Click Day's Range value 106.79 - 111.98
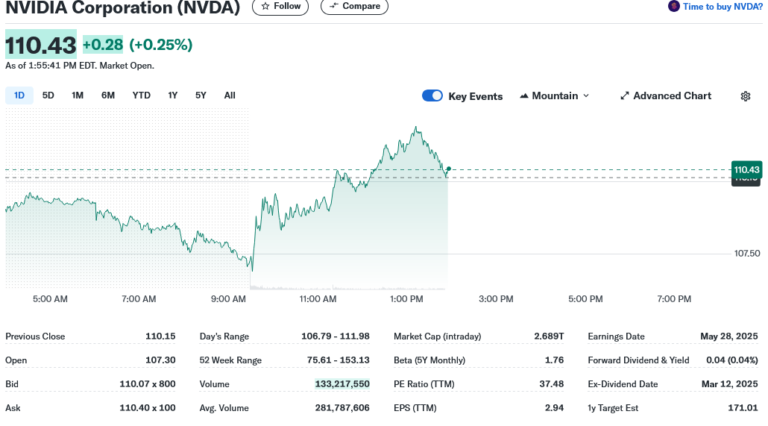 tap(336, 336)
